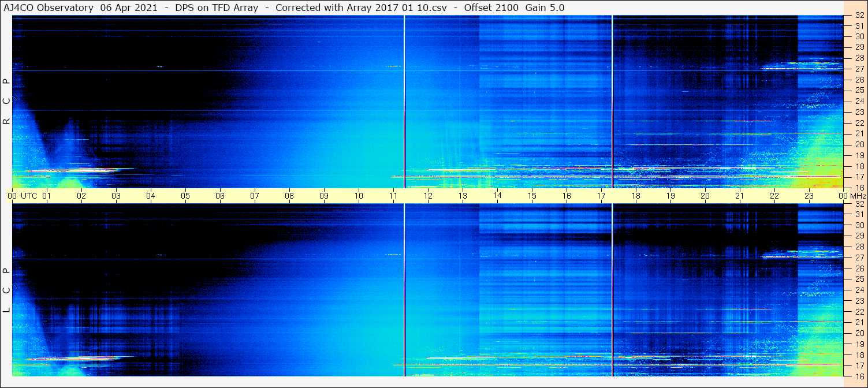This screenshot has height=388, width=868.
Task: Click the 13 hour tick label
Action: point(463,196)
